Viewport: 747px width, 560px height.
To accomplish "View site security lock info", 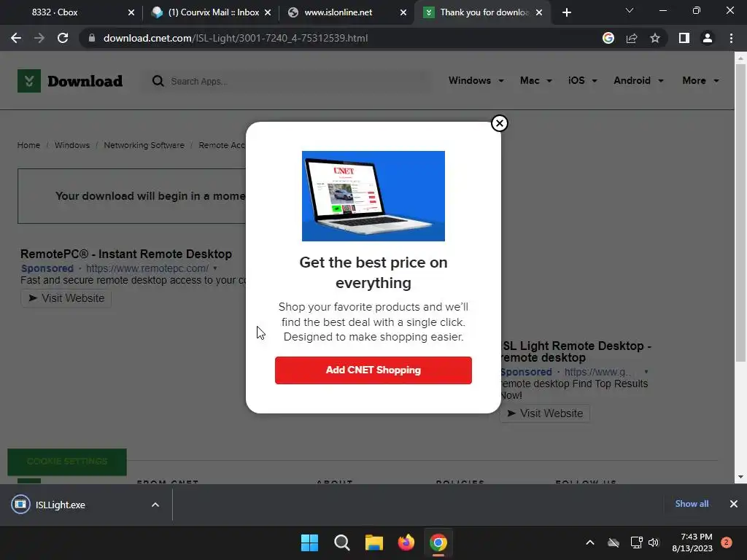I will 92,38.
